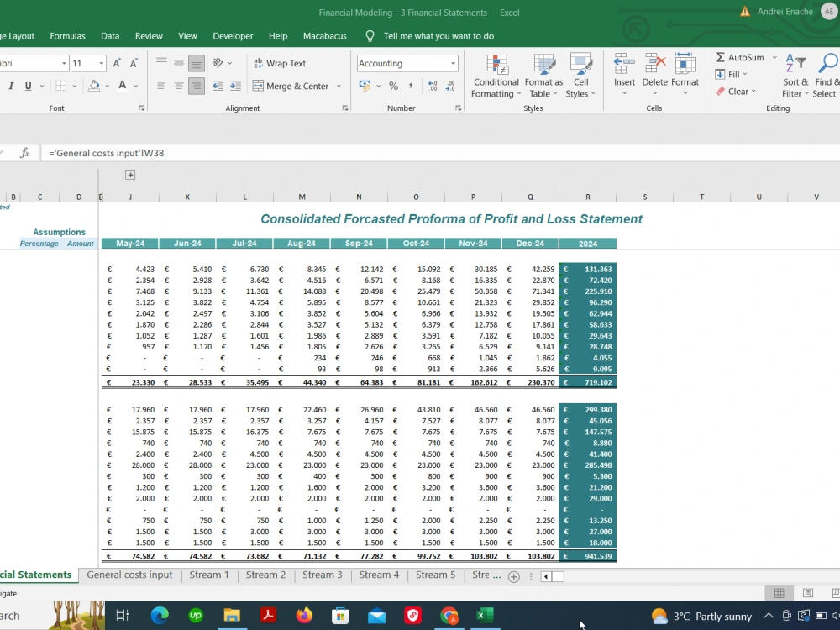Switch to the Formulas ribbon tab
The image size is (840, 630).
[67, 36]
